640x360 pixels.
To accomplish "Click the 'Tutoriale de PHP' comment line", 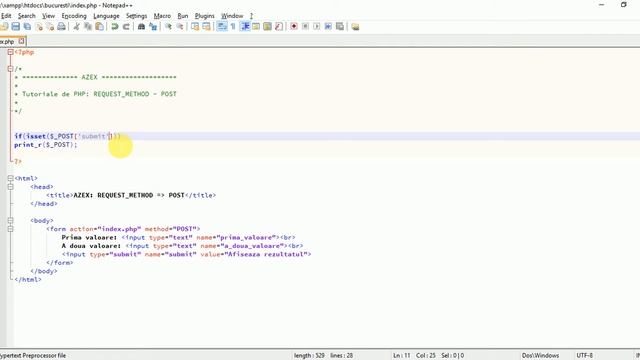I will pyautogui.click(x=96, y=94).
